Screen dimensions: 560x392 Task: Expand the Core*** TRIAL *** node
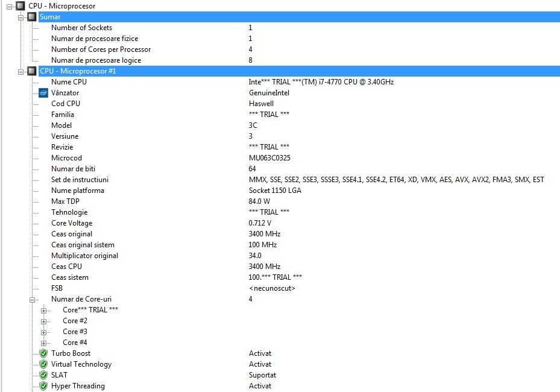point(43,311)
